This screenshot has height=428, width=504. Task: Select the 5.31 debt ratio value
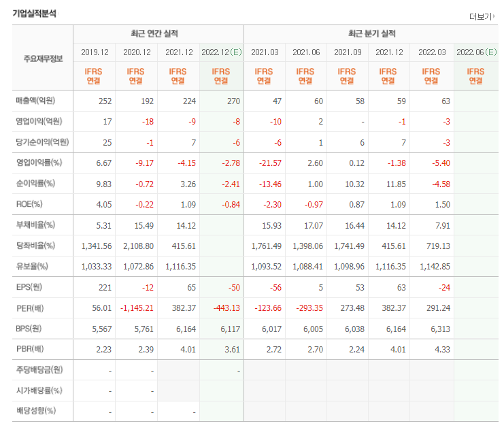104,226
